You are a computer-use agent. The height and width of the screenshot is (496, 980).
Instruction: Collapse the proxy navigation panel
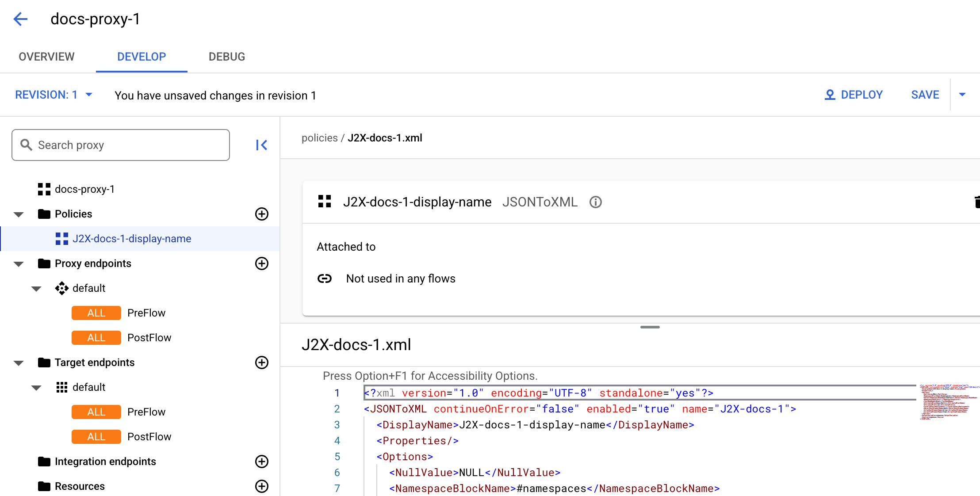261,145
